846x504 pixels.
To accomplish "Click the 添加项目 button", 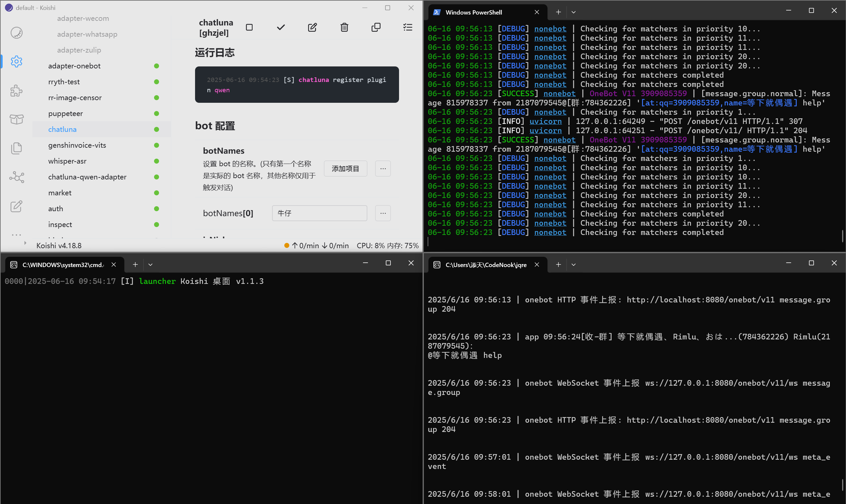I will (x=345, y=169).
